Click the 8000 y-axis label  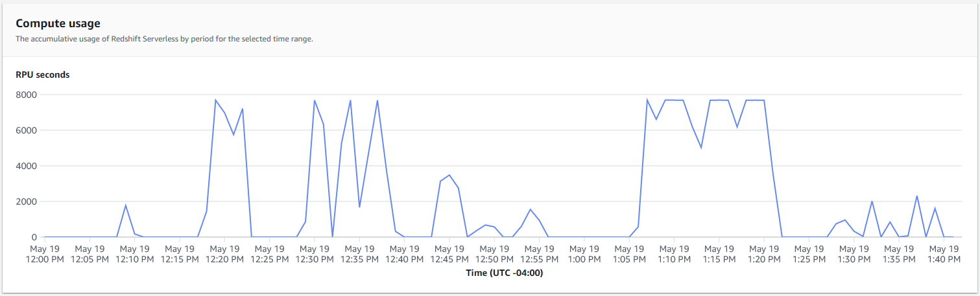tap(27, 95)
